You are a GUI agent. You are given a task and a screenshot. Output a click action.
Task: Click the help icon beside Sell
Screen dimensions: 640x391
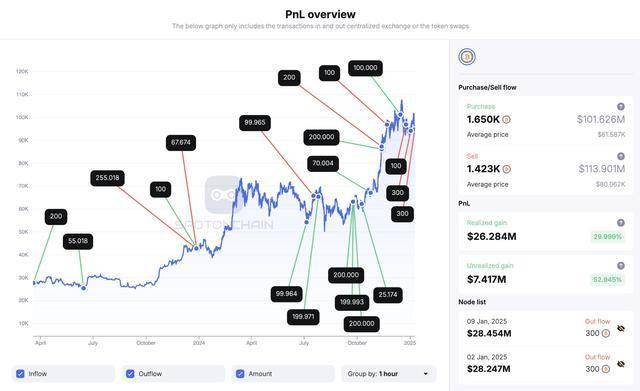pos(620,156)
